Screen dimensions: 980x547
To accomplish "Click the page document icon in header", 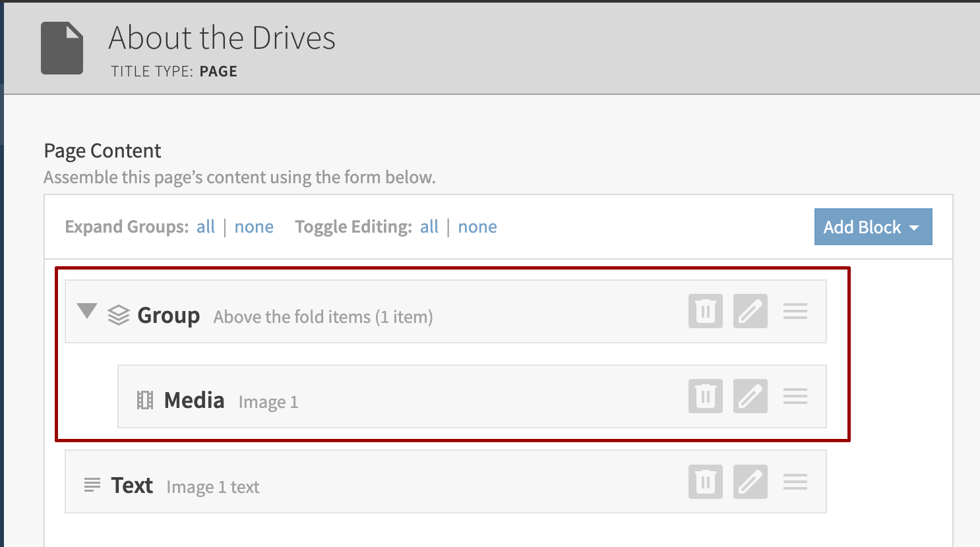I will click(62, 48).
